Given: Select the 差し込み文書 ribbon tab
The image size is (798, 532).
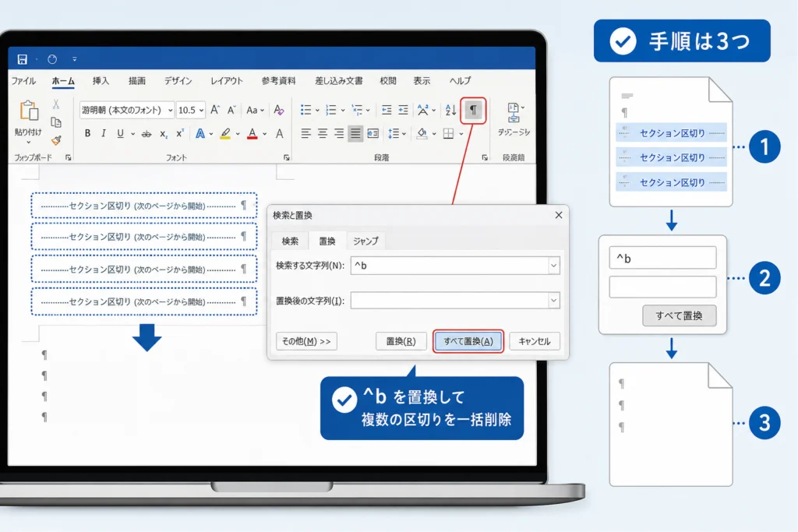Looking at the screenshot, I should [x=338, y=81].
